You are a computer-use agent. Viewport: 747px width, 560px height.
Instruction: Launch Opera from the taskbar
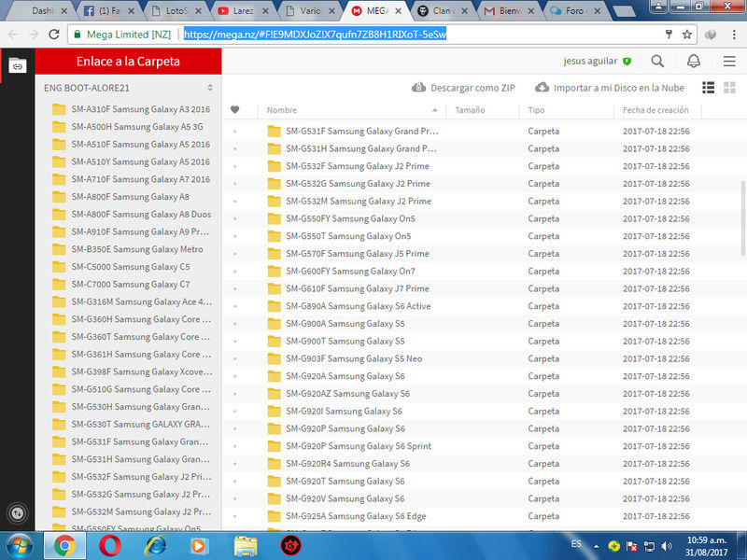coord(109,546)
